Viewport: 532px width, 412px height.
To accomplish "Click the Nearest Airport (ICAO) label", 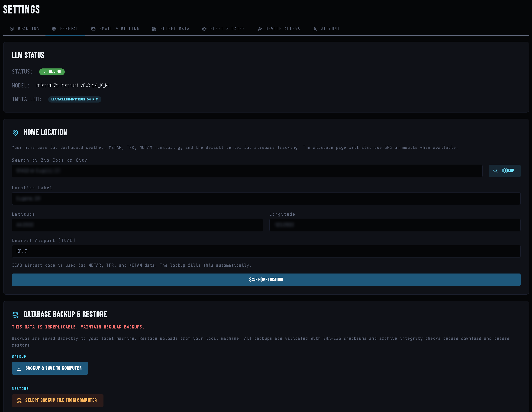I will (44, 241).
